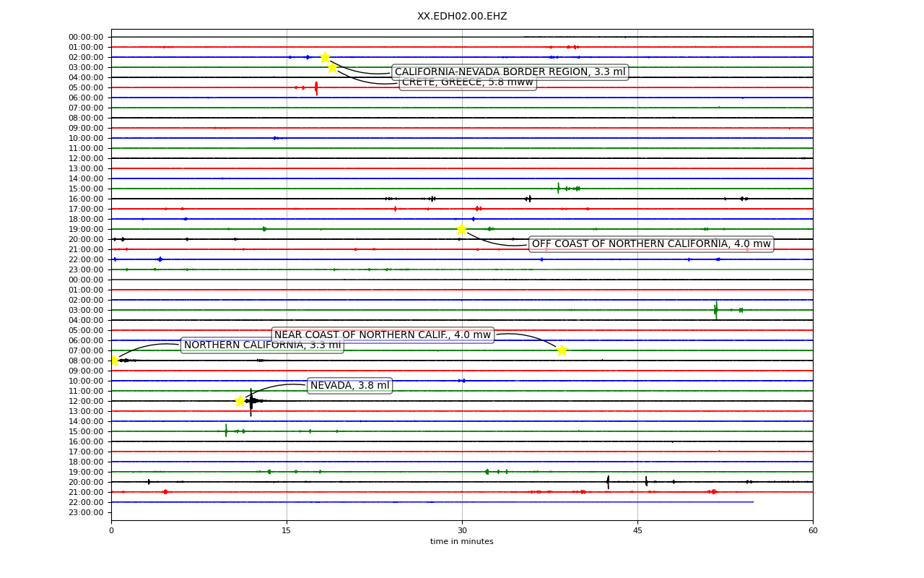Select the NEAR COAST OF NORTHERN CALIF. label
924x578 pixels.
[x=383, y=335]
